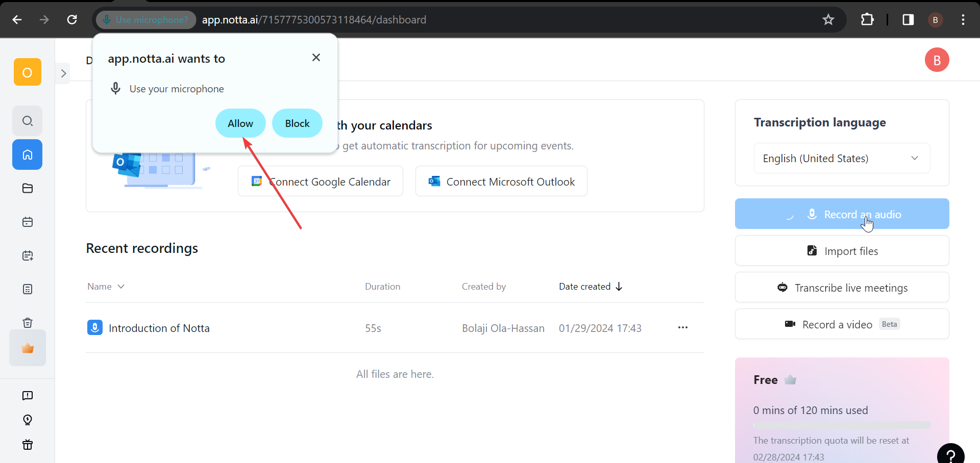Click the minutes-used progress bar
Screen dimensions: 980x463
tap(842, 425)
